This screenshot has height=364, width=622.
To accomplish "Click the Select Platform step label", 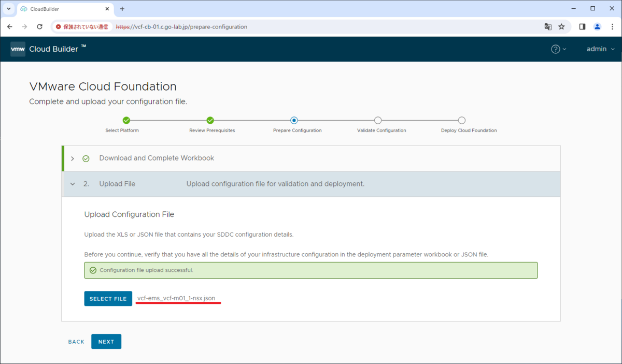I will (122, 130).
